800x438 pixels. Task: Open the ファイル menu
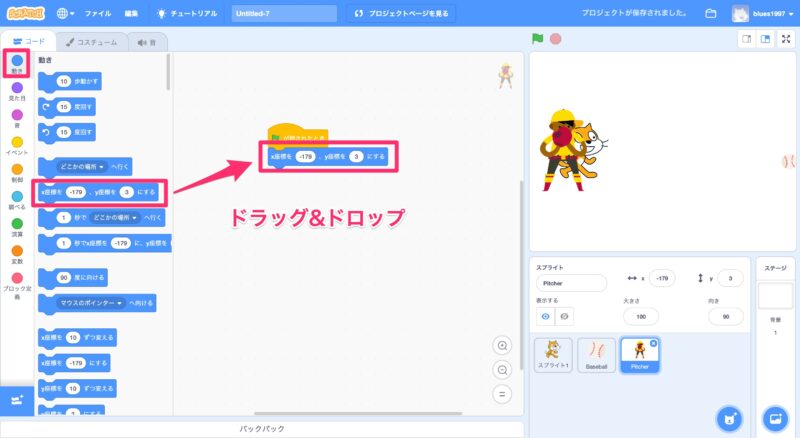click(x=98, y=14)
